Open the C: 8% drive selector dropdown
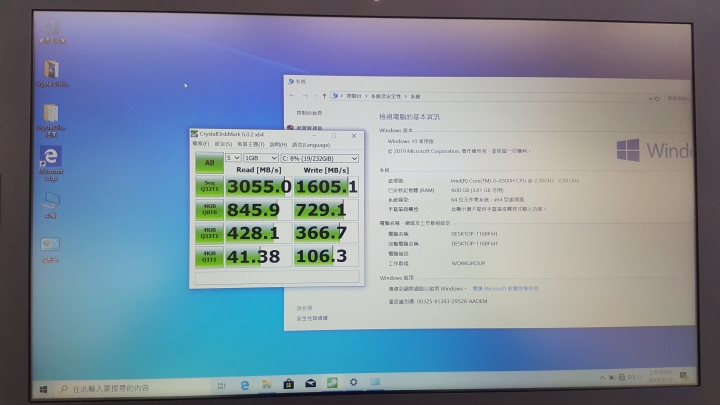The height and width of the screenshot is (405, 720). (x=320, y=158)
